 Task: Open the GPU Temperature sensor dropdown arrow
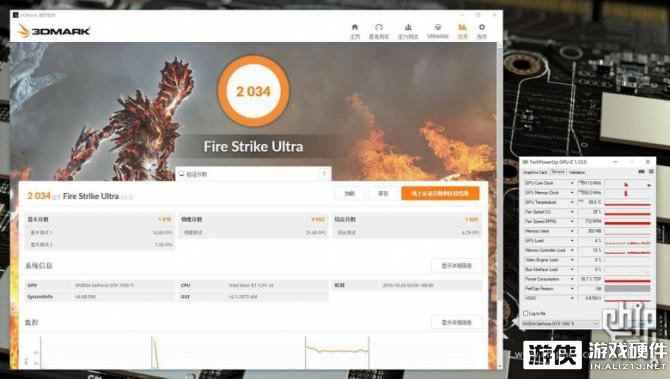click(x=572, y=202)
